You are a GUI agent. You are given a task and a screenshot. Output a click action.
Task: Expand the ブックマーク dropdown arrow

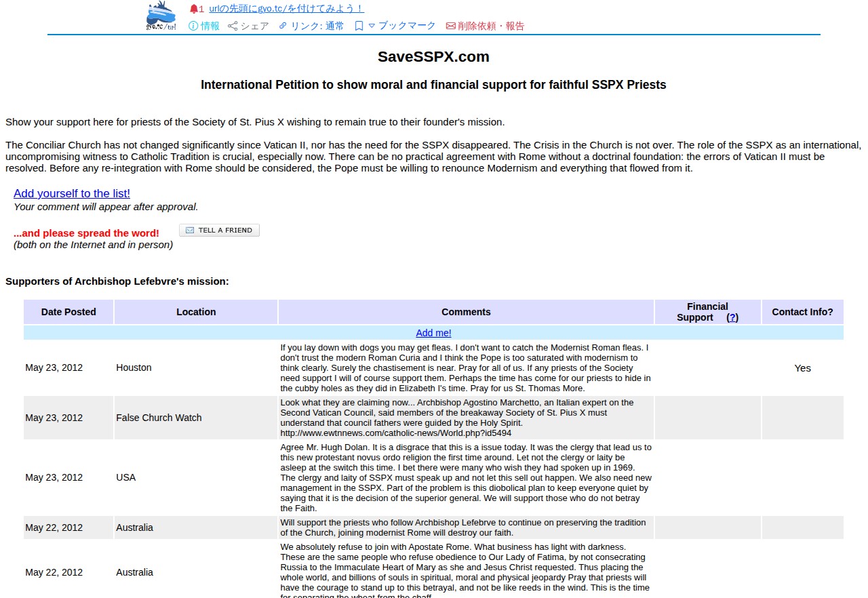372,26
